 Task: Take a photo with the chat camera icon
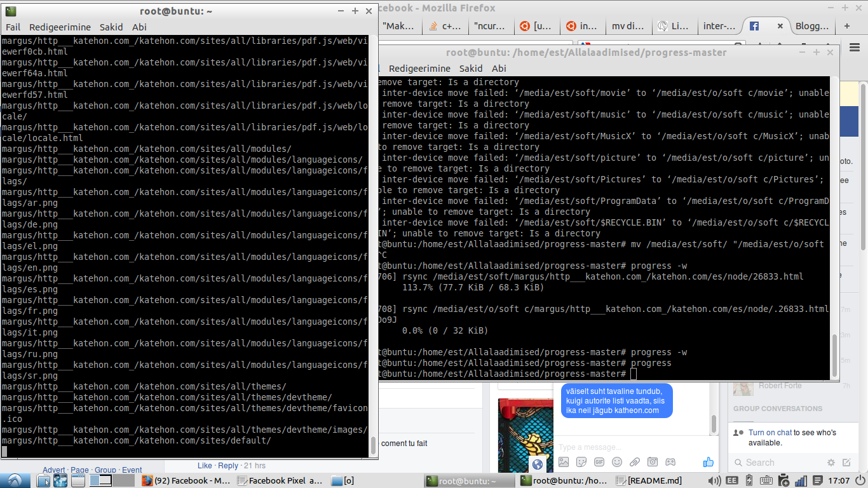(653, 462)
